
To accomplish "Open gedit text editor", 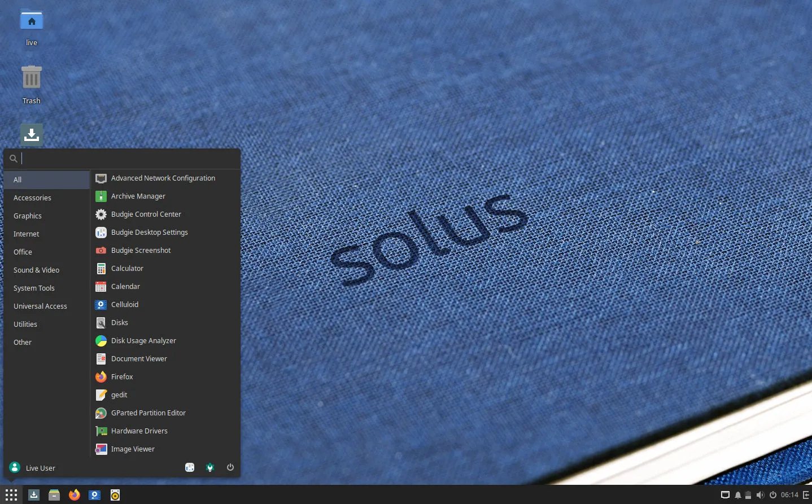I will click(x=165, y=395).
